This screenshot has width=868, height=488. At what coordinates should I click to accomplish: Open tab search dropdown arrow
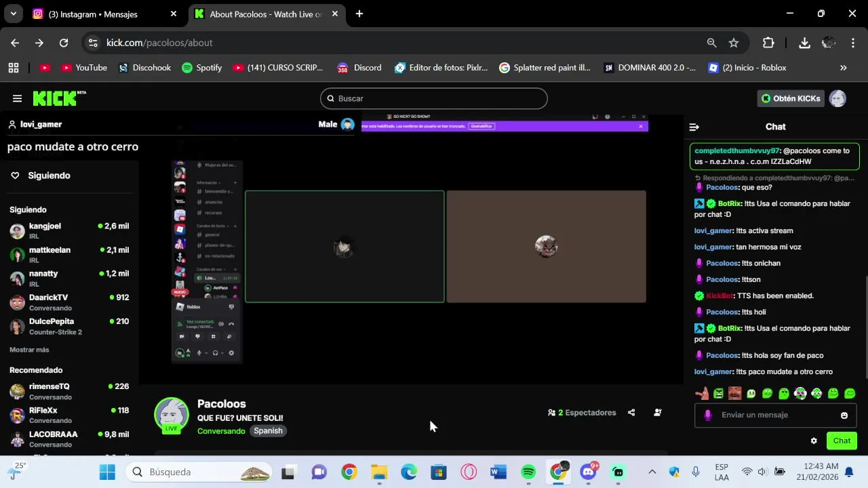click(x=13, y=14)
